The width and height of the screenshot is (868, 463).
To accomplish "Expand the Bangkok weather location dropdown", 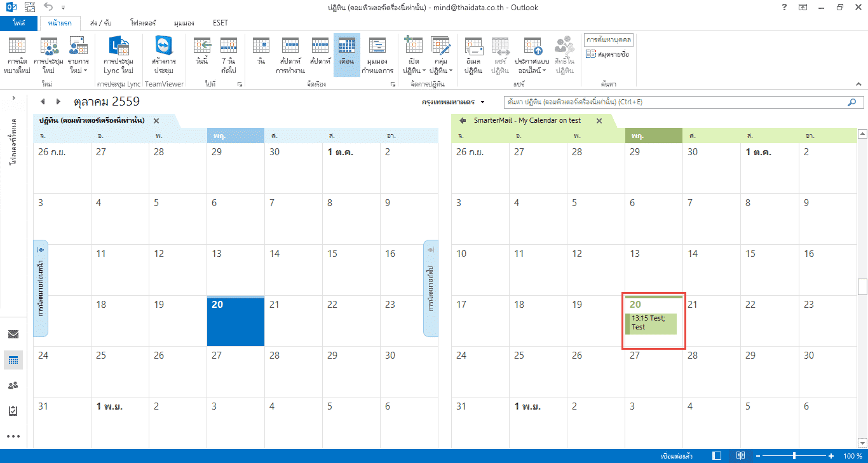I will click(482, 102).
